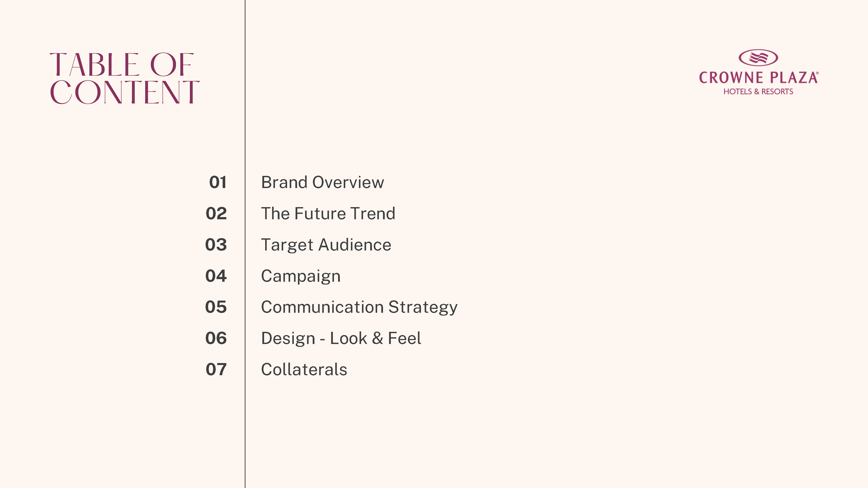Open The Future Trend entry
This screenshot has height=488, width=868.
[x=328, y=213]
